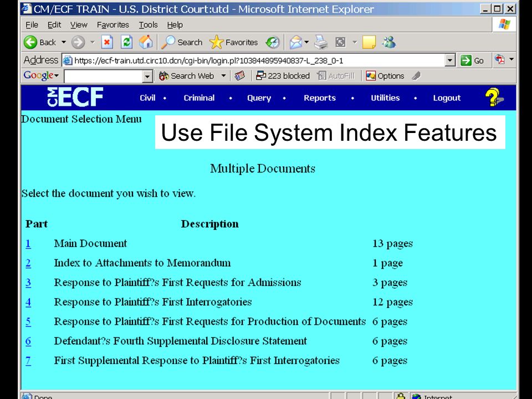Open the Tools menu
The image size is (532, 399).
point(149,25)
